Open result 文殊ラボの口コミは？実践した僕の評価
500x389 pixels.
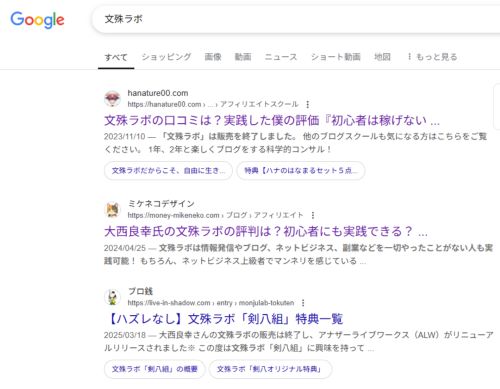coord(272,120)
